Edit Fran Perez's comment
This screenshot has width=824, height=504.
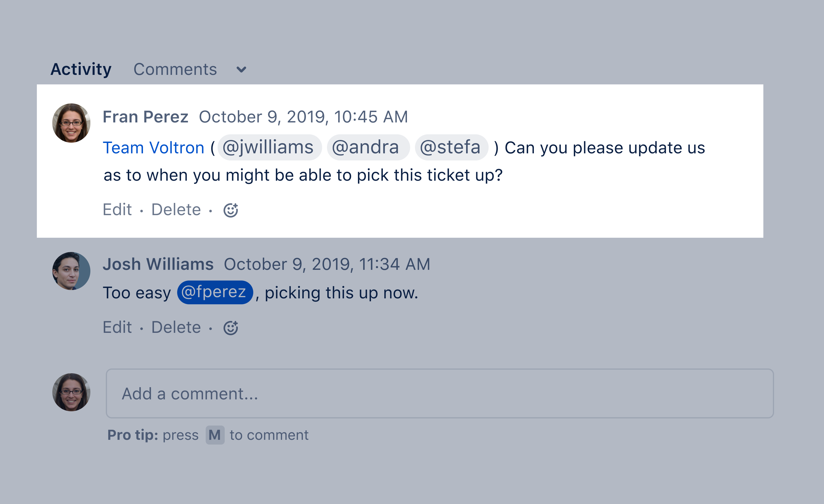(x=117, y=210)
